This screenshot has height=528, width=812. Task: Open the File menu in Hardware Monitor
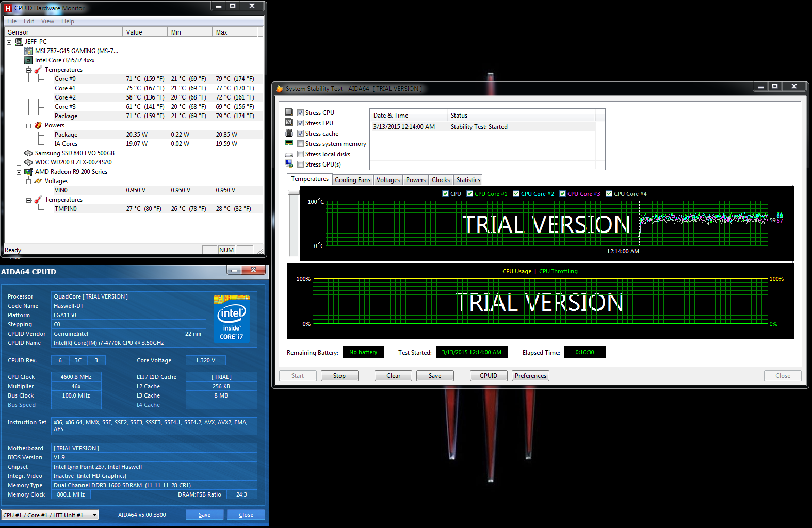pos(12,21)
